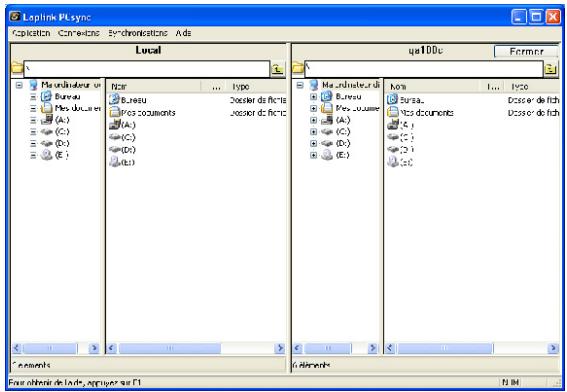This screenshot has height=392, width=567.
Task: Open the Synchronisations menu
Action: tap(138, 33)
